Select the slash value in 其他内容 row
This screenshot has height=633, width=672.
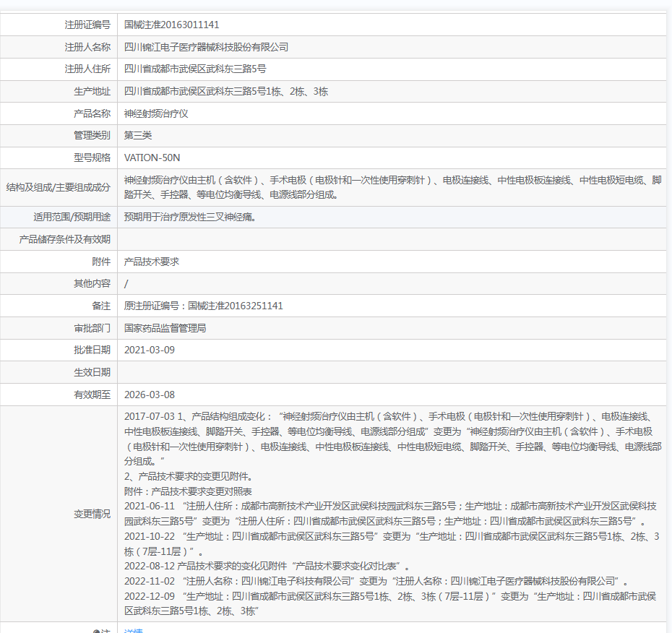(126, 284)
